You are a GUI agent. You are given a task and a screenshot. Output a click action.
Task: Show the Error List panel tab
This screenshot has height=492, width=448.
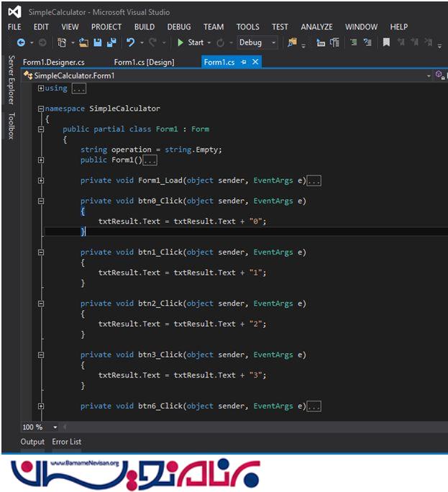click(66, 442)
